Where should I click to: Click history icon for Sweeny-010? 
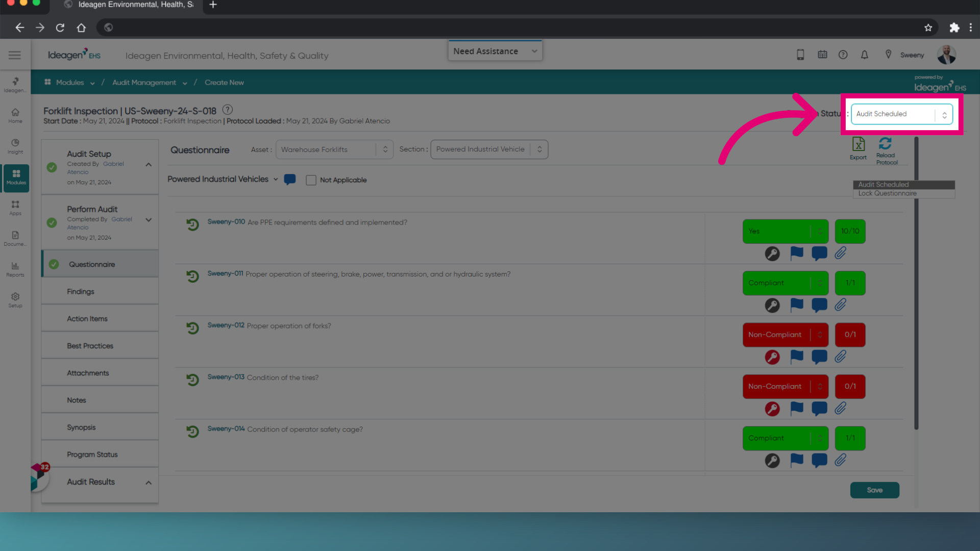tap(192, 224)
